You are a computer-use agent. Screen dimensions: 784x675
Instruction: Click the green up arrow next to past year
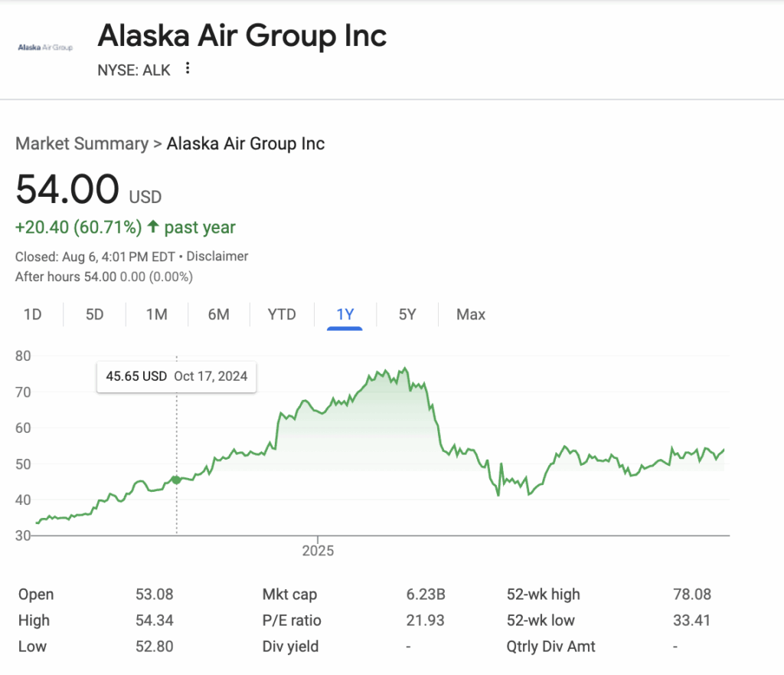point(153,227)
